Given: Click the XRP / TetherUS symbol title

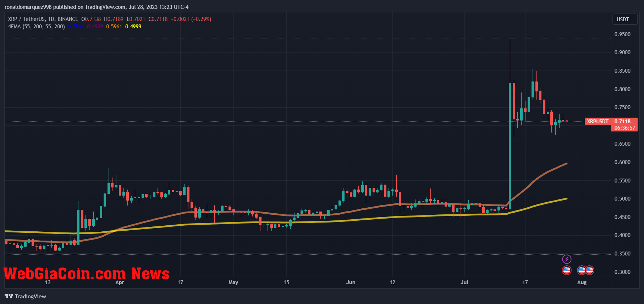Looking at the screenshot, I should pyautogui.click(x=27, y=19).
